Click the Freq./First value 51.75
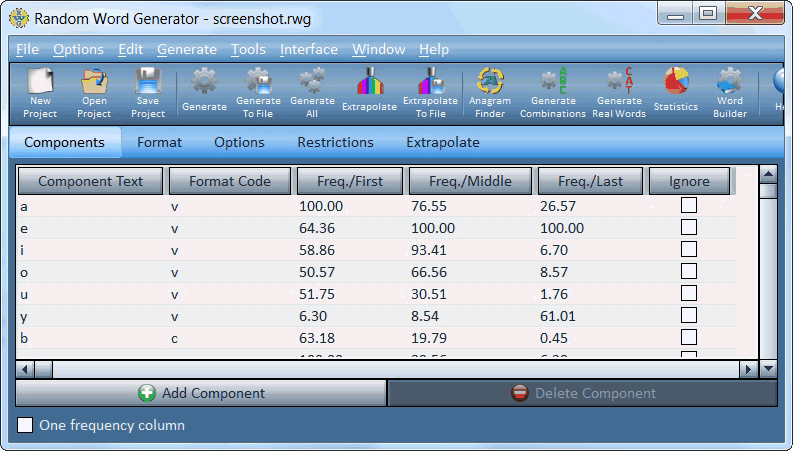Screen dimensions: 793x451 (317, 294)
